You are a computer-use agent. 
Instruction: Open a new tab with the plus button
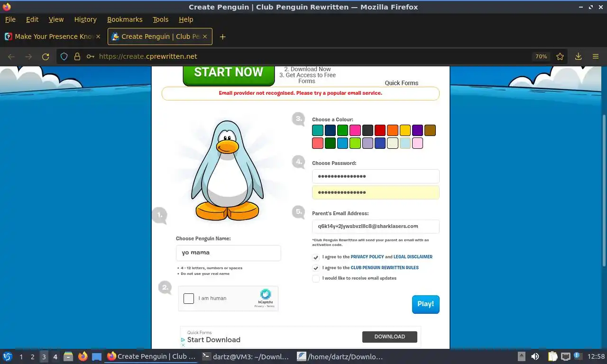click(222, 36)
